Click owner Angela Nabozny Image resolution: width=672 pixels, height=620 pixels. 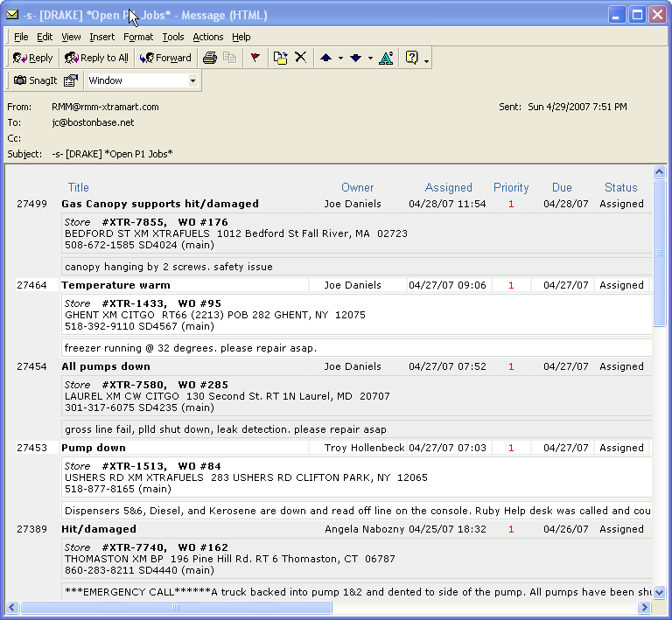point(364,529)
